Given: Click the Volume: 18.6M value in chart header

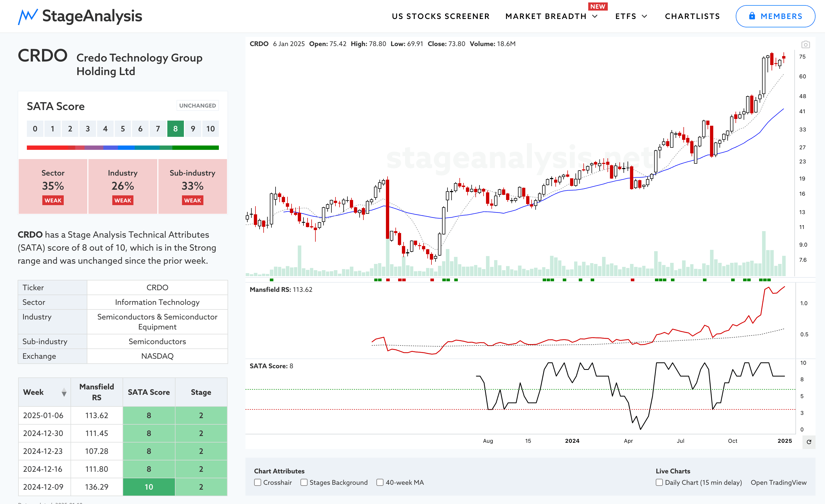Looking at the screenshot, I should 493,44.
